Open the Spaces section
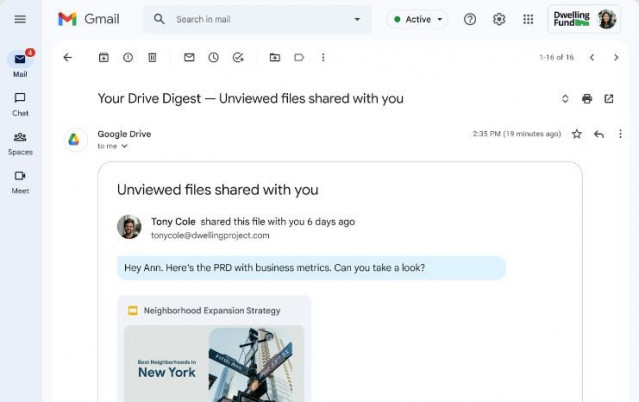The image size is (639, 402). 20,141
